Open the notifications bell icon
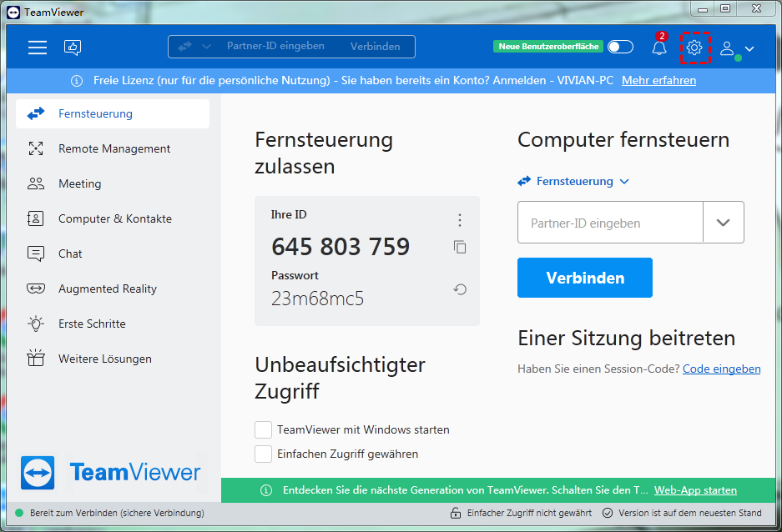This screenshot has height=532, width=782. coord(659,48)
